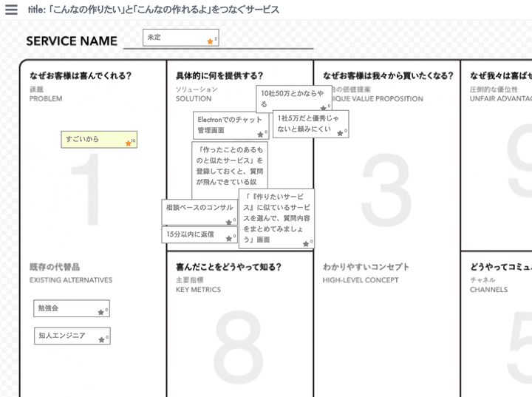Star the 10社50万とかならやる card
The height and width of the screenshot is (397, 532).
(x=323, y=108)
